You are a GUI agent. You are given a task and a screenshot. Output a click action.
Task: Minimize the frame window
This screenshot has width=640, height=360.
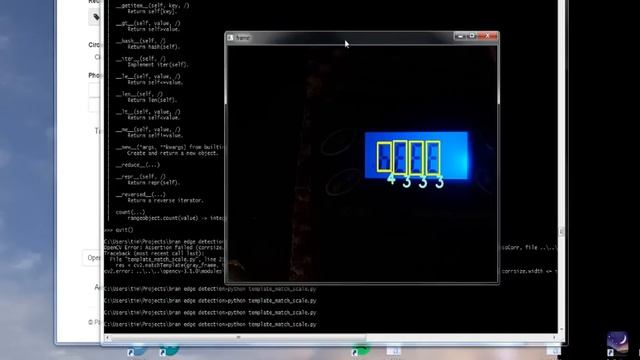[460, 37]
